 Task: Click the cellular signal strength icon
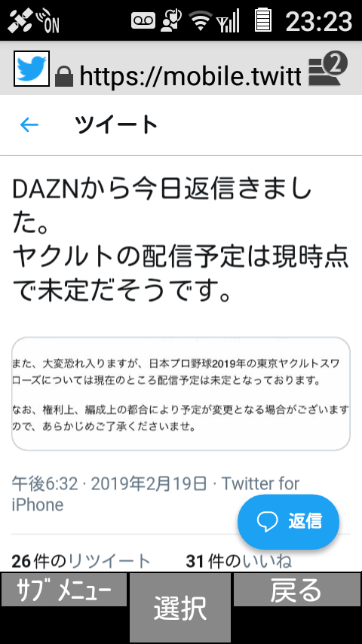[228, 21]
